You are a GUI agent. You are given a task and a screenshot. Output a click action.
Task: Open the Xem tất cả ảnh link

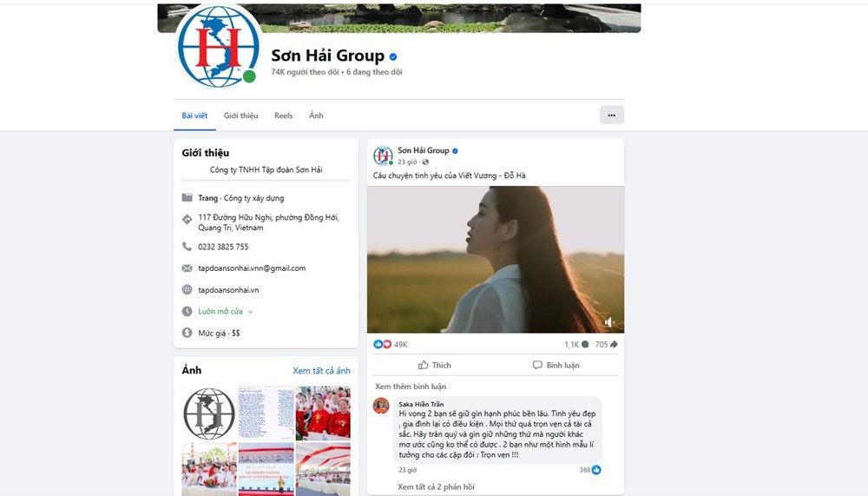point(321,371)
